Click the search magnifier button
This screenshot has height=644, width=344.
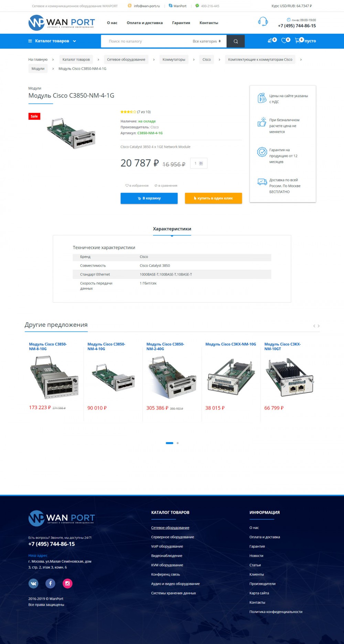click(x=236, y=41)
